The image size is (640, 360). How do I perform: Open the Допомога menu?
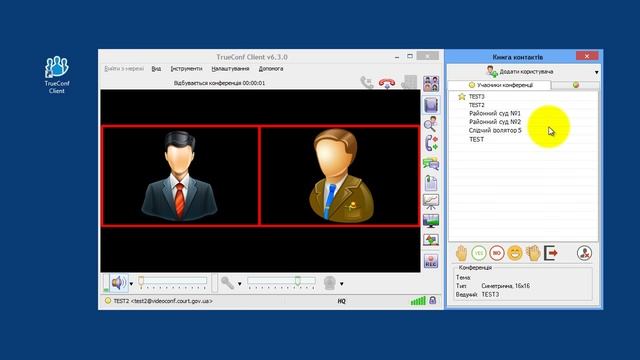pyautogui.click(x=271, y=69)
